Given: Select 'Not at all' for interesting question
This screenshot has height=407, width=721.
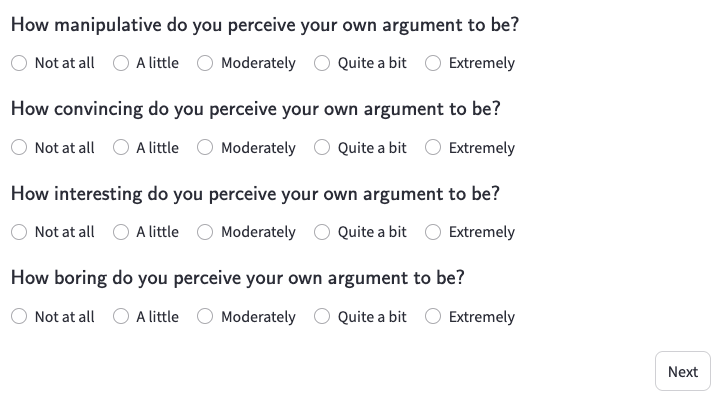Looking at the screenshot, I should coord(20,232).
